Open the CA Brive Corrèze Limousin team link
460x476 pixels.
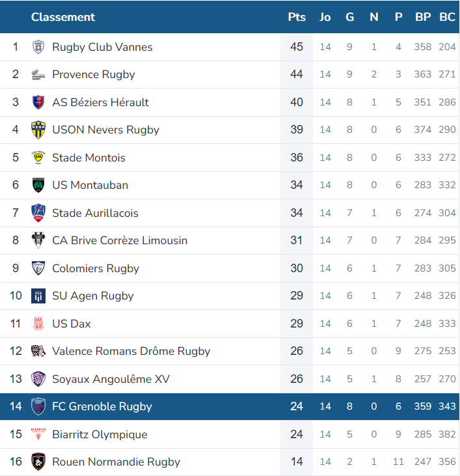[x=120, y=240]
